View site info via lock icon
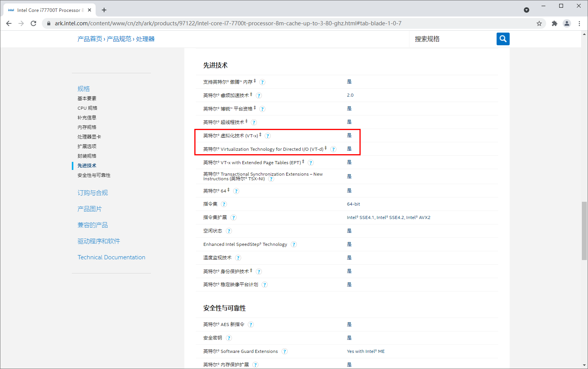 tap(48, 23)
